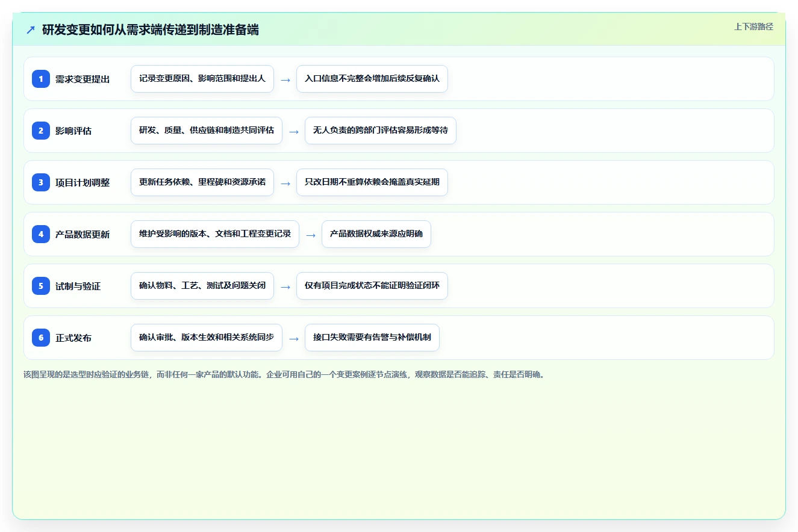Click the arrow in the 产品数据更新 row

pos(311,235)
